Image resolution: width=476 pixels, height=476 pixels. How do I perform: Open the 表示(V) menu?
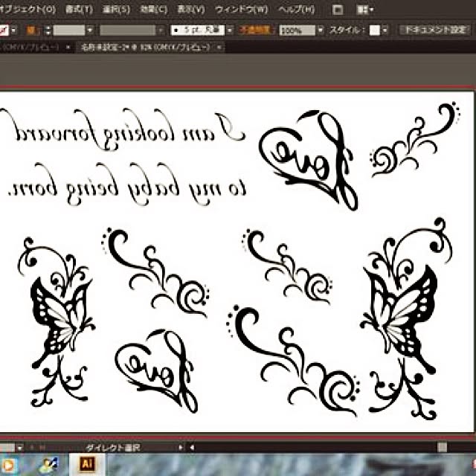pos(191,10)
